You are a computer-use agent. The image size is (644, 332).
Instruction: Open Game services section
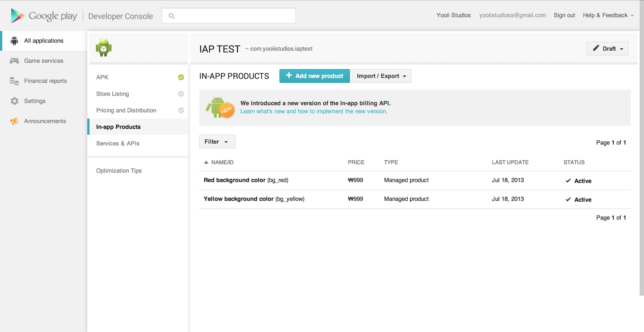coord(43,61)
